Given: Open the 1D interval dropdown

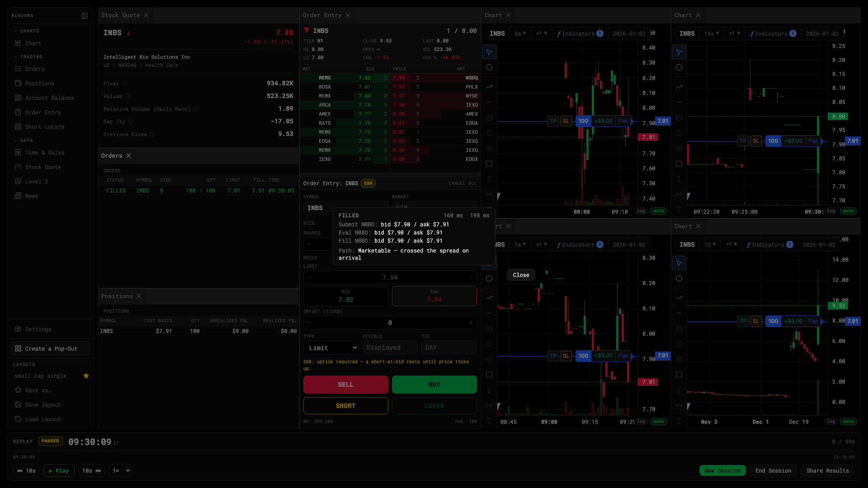Looking at the screenshot, I should click(710, 245).
